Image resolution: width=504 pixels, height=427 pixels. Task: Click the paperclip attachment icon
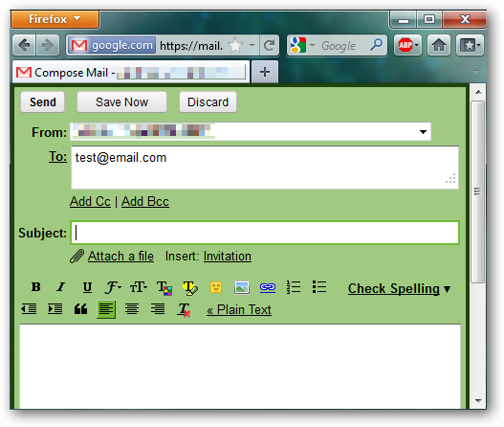coord(77,257)
